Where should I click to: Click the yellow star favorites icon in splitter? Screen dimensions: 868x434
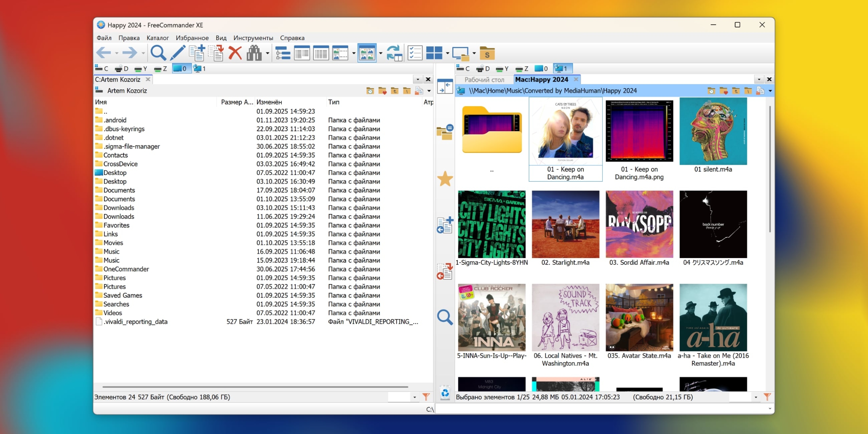click(x=445, y=179)
